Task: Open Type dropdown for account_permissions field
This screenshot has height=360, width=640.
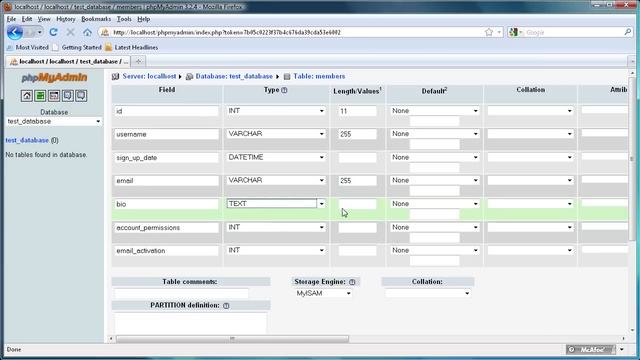Action: [276, 227]
